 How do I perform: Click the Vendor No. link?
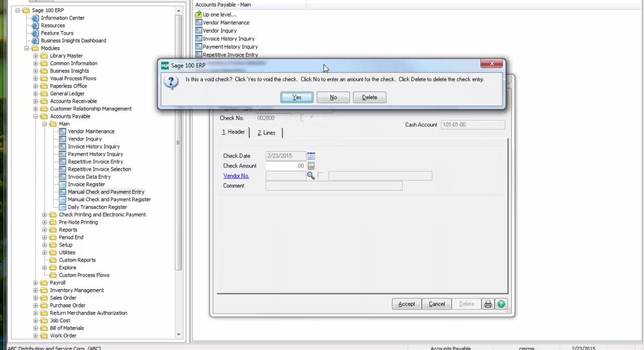tap(236, 176)
